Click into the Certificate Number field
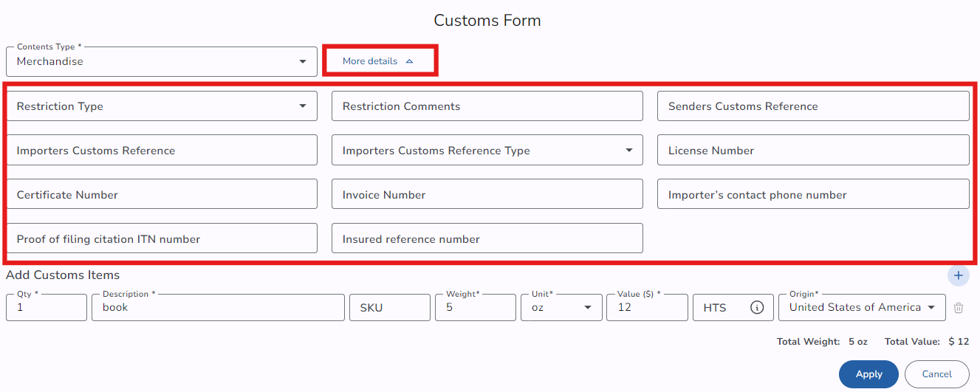This screenshot has width=980, height=392. (x=161, y=195)
